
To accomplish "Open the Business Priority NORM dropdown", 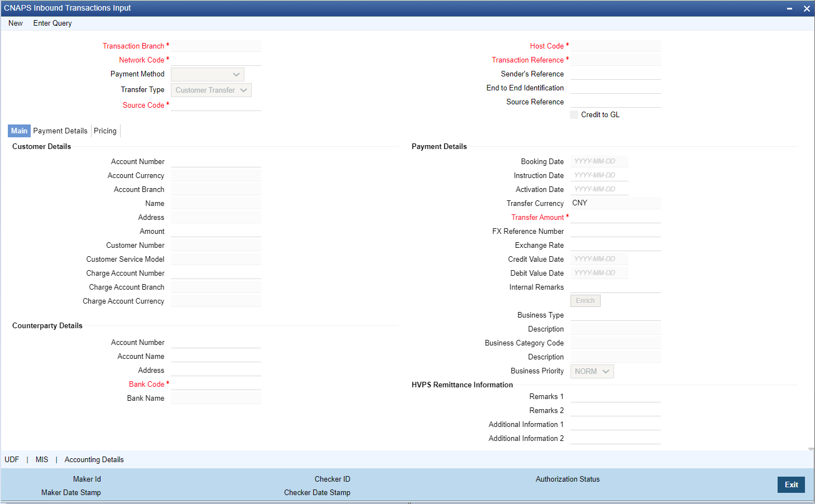I will [592, 371].
